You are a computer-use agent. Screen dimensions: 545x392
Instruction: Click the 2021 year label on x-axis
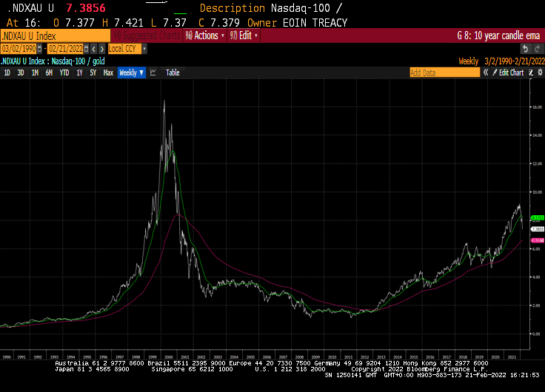click(512, 357)
